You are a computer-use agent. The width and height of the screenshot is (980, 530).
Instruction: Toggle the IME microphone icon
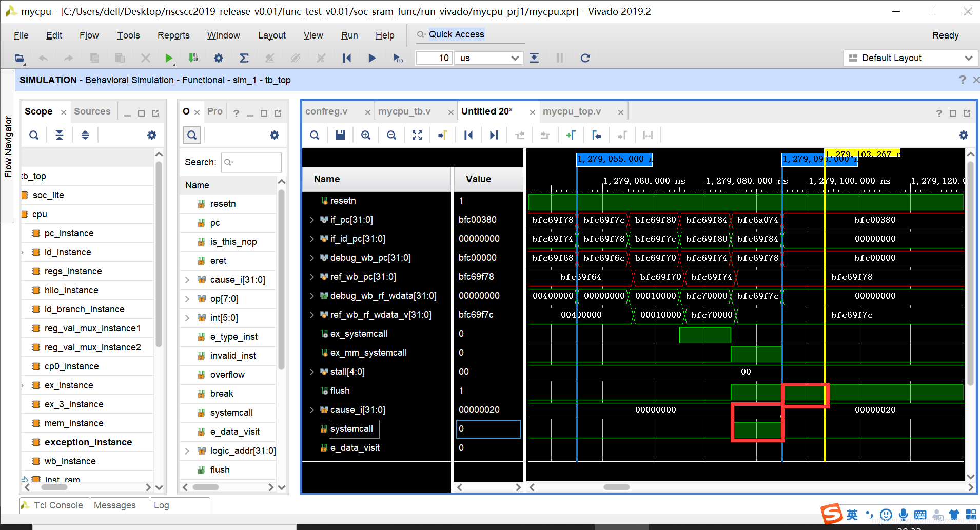point(903,515)
